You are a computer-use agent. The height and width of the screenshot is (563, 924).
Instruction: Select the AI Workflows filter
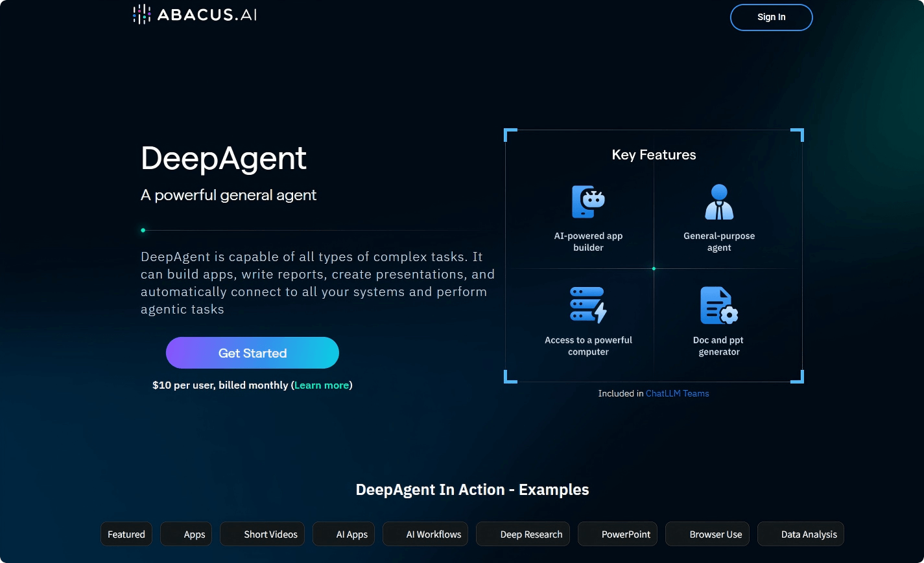coord(425,534)
